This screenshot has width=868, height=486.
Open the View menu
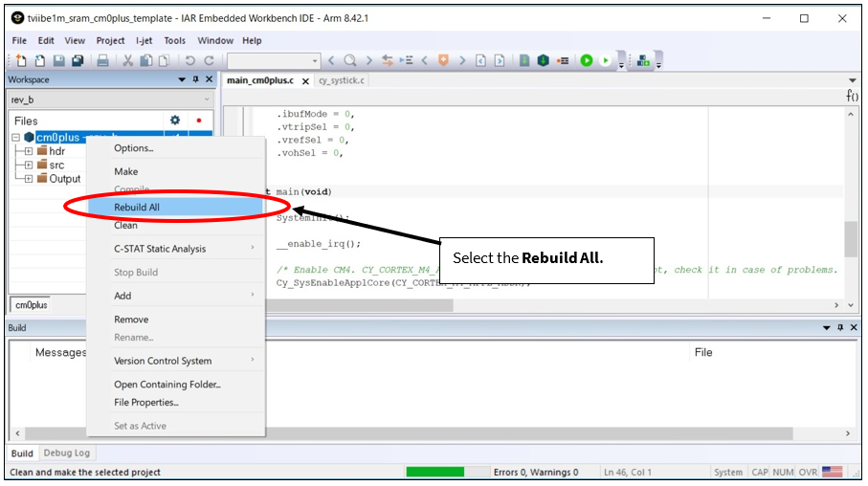point(75,40)
